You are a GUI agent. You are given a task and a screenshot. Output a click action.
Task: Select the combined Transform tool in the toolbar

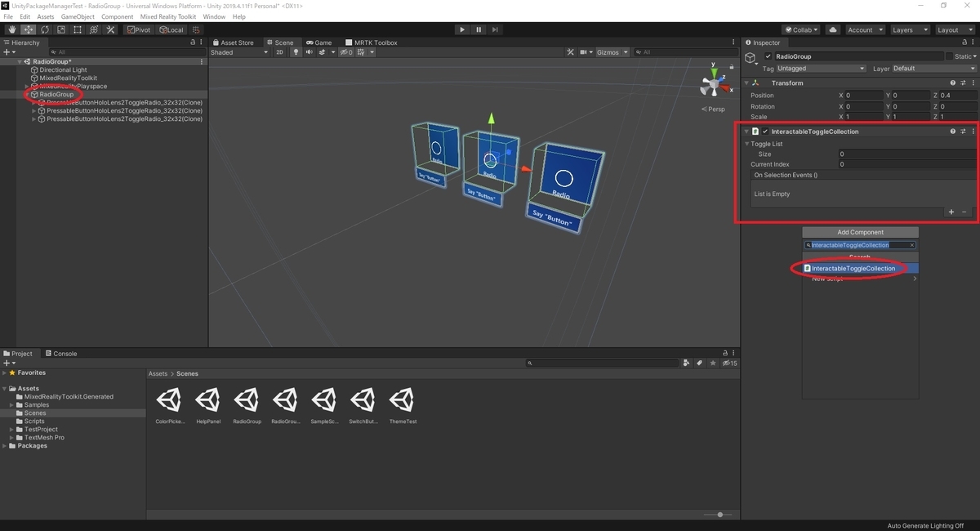(94, 29)
